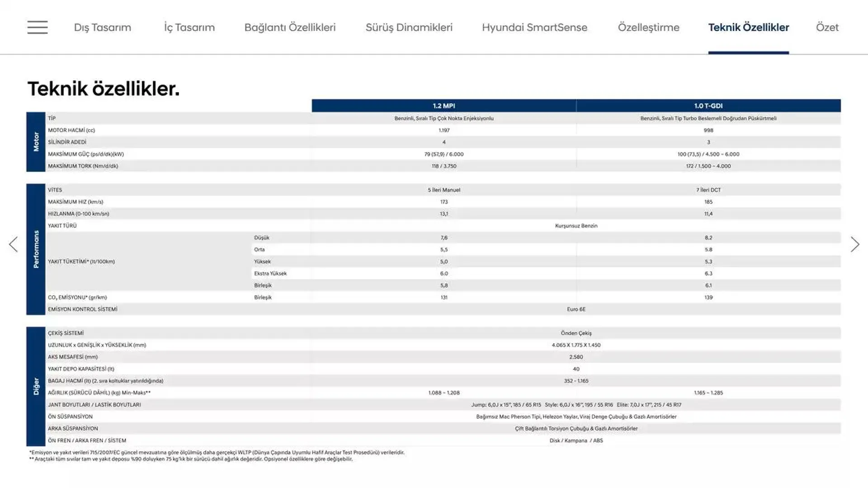The height and width of the screenshot is (488, 868).
Task: Click the Euro 6E value
Action: pyautogui.click(x=576, y=309)
